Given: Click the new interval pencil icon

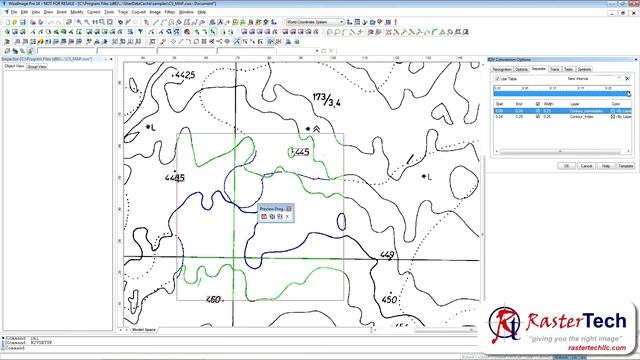Looking at the screenshot, I should [x=619, y=78].
